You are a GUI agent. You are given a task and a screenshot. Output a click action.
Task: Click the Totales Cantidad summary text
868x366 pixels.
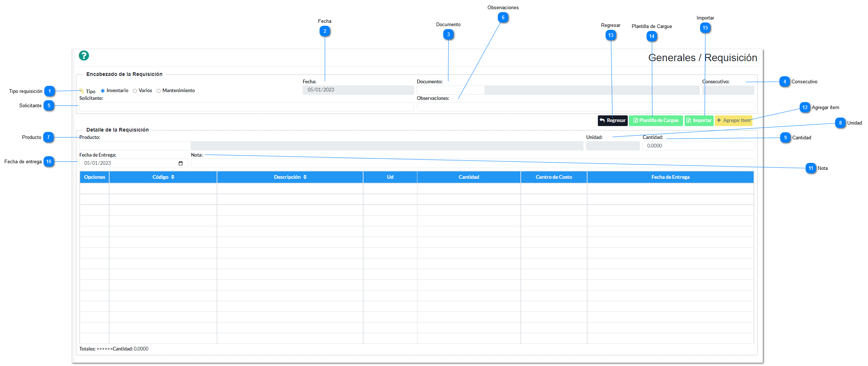[114, 349]
